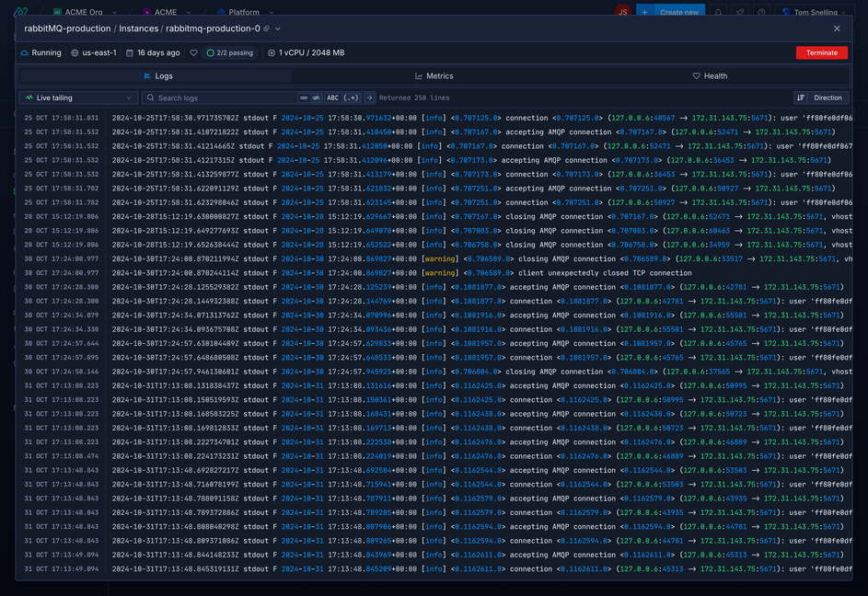Toggle the equals filter operator

305,97
